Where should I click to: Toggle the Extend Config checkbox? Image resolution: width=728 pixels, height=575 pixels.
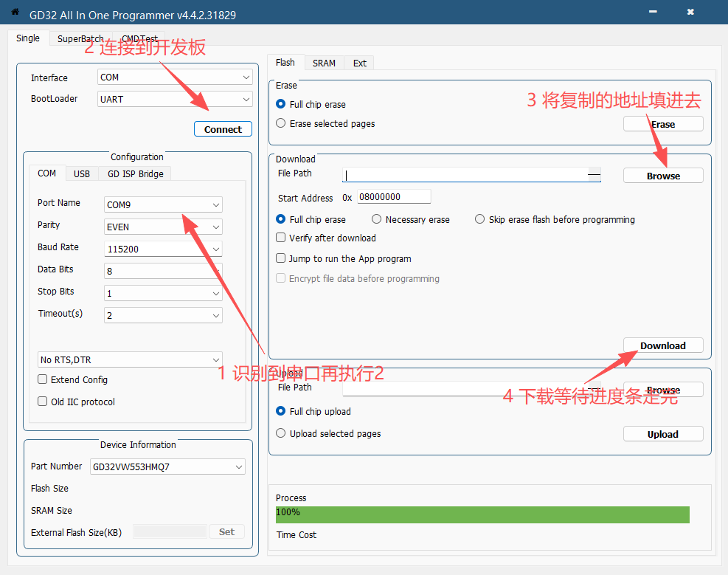43,379
